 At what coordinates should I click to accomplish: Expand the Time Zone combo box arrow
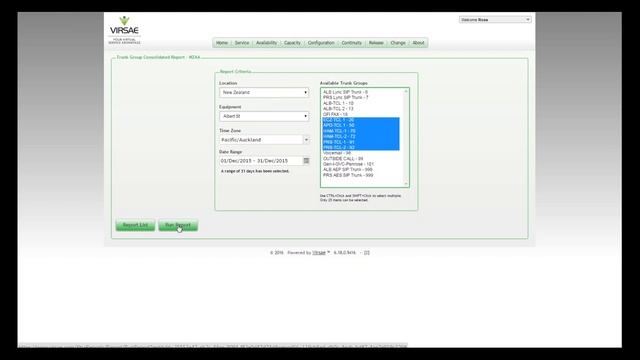coord(306,140)
